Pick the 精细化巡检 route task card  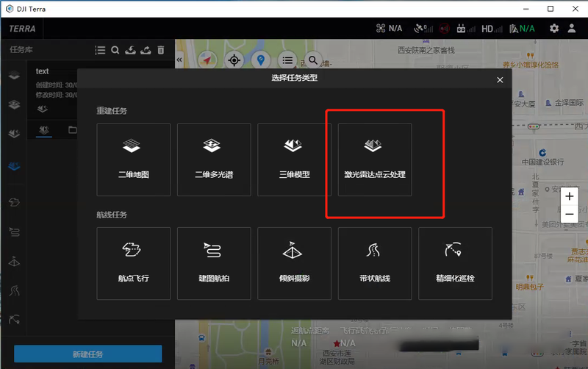455,263
